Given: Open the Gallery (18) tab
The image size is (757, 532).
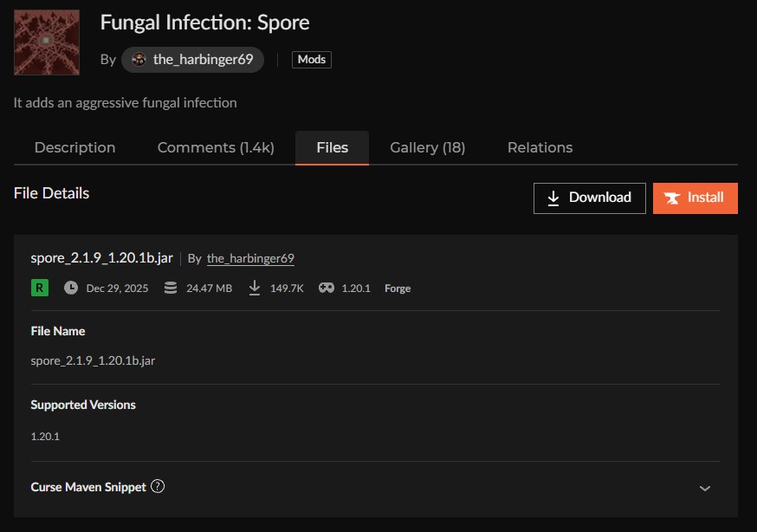Looking at the screenshot, I should (x=427, y=147).
